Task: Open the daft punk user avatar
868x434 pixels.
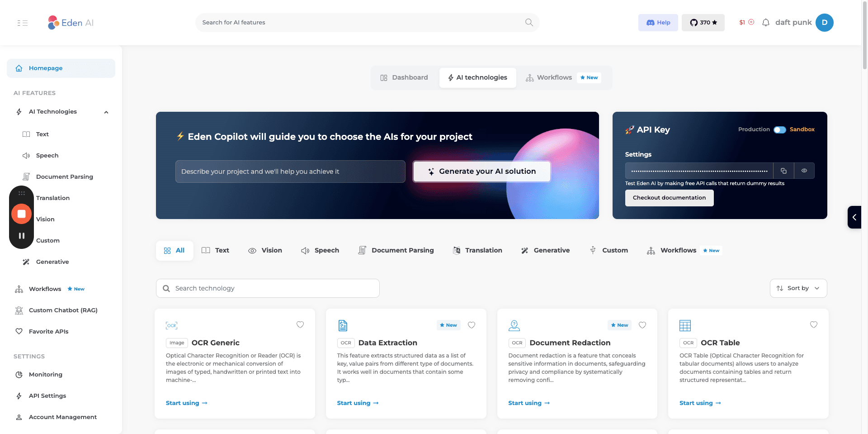Action: click(x=825, y=23)
